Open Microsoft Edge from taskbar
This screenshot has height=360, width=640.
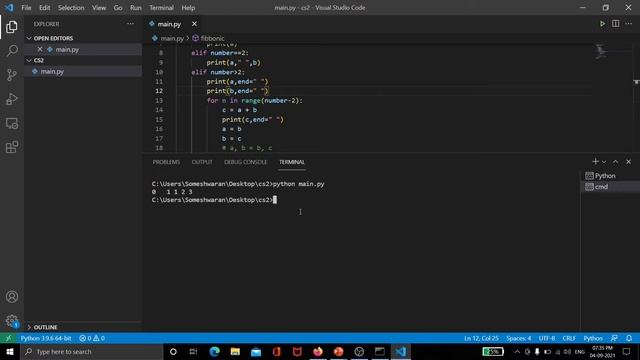click(215, 351)
